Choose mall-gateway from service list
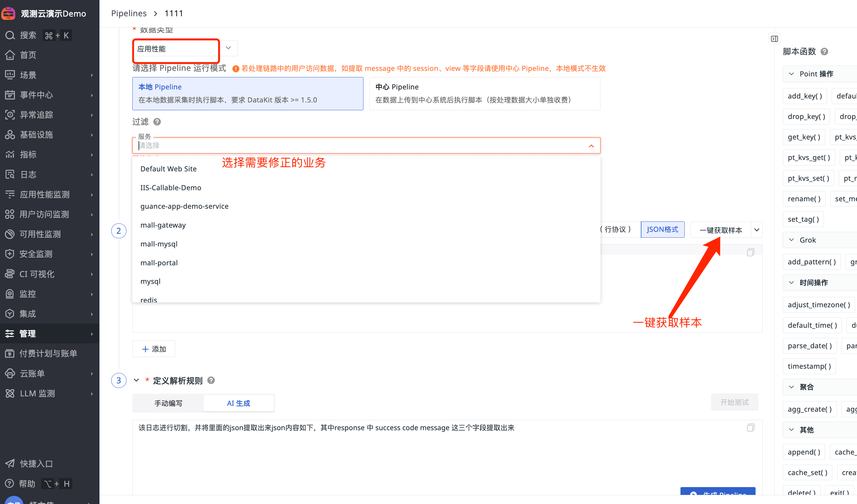 (x=163, y=225)
